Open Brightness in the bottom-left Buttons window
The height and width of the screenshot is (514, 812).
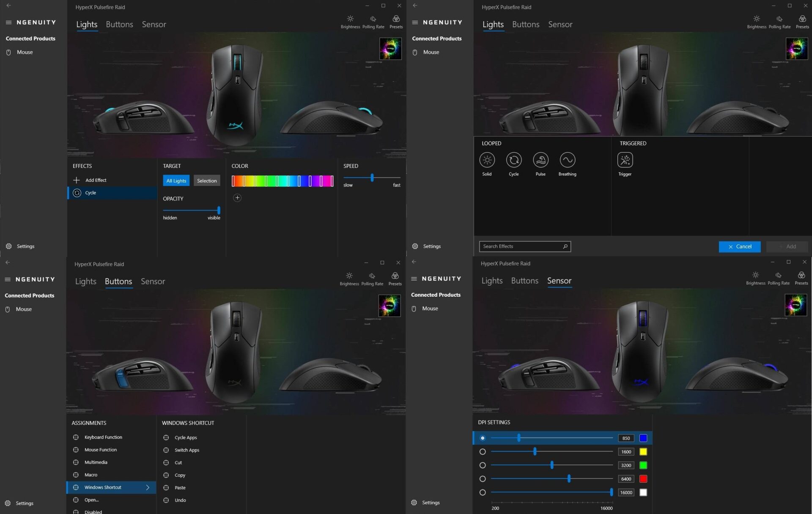(349, 279)
